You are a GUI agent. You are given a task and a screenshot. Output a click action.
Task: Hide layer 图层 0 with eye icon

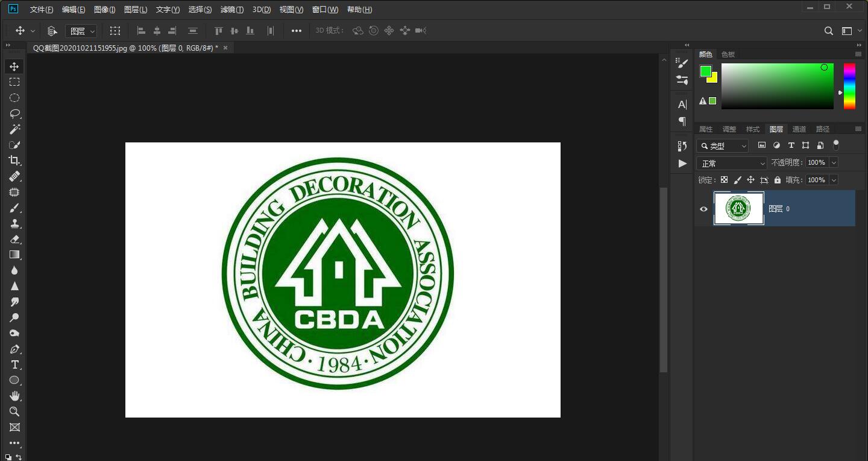pos(703,209)
